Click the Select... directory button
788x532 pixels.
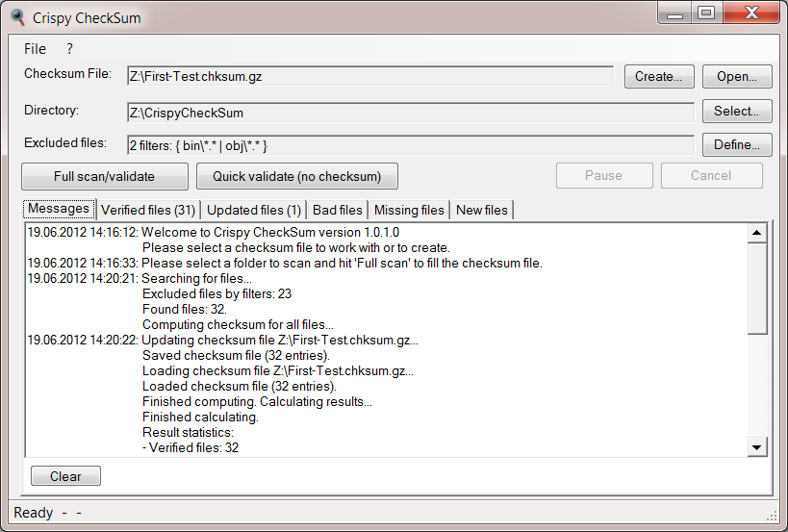pos(737,111)
